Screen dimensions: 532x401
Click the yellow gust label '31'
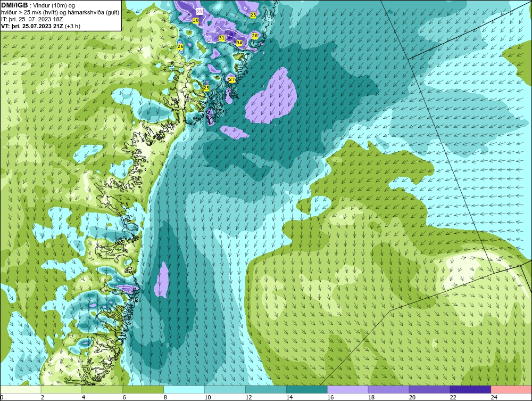[x=221, y=38]
